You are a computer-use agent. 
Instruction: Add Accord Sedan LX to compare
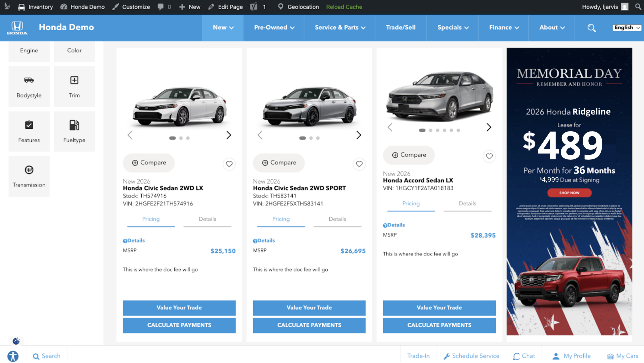pyautogui.click(x=409, y=155)
